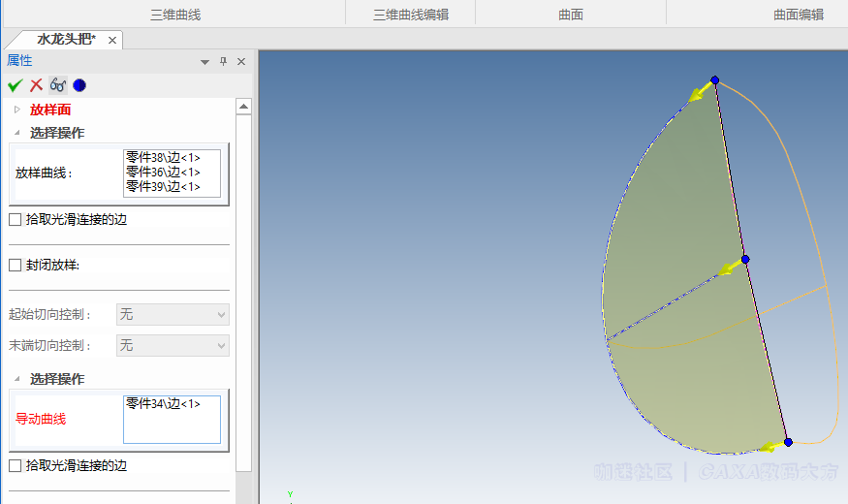848x504 pixels.
Task: Confirm the loft with the green checkmark
Action: 15,85
